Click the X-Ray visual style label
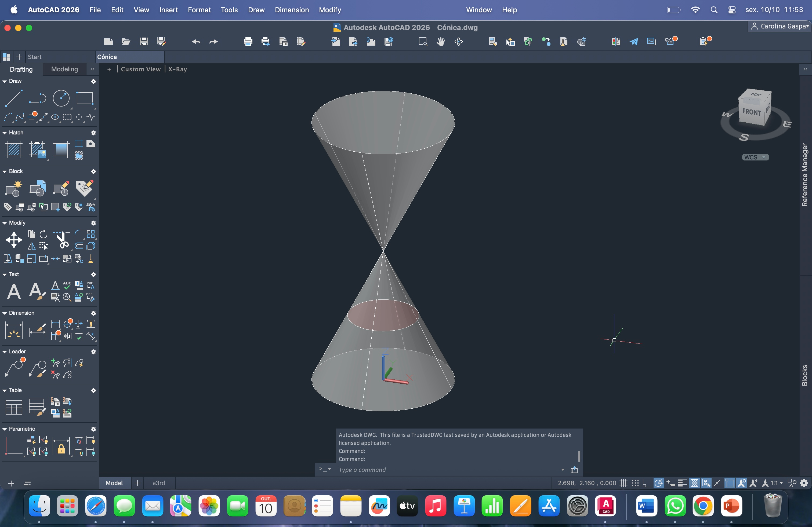 coord(177,69)
